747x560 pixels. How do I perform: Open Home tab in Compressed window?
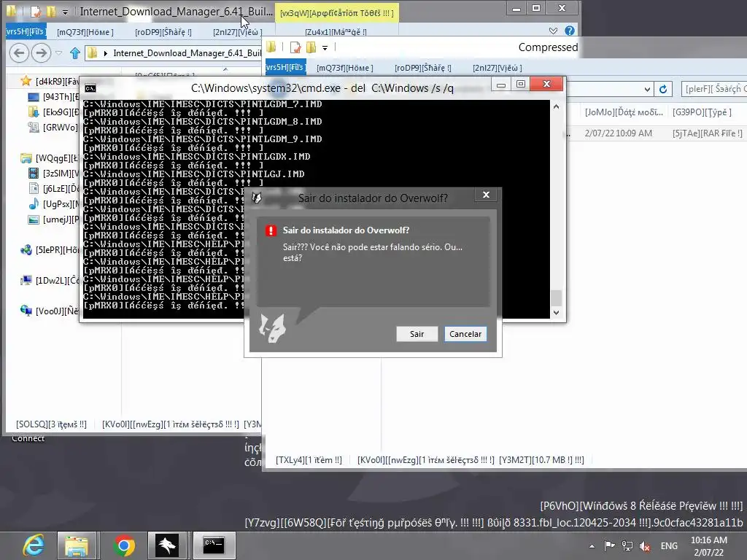click(x=345, y=68)
